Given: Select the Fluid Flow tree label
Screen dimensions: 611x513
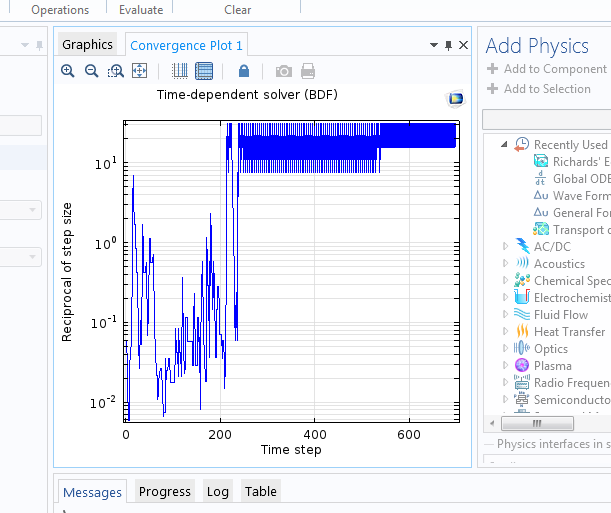Looking at the screenshot, I should [561, 314].
